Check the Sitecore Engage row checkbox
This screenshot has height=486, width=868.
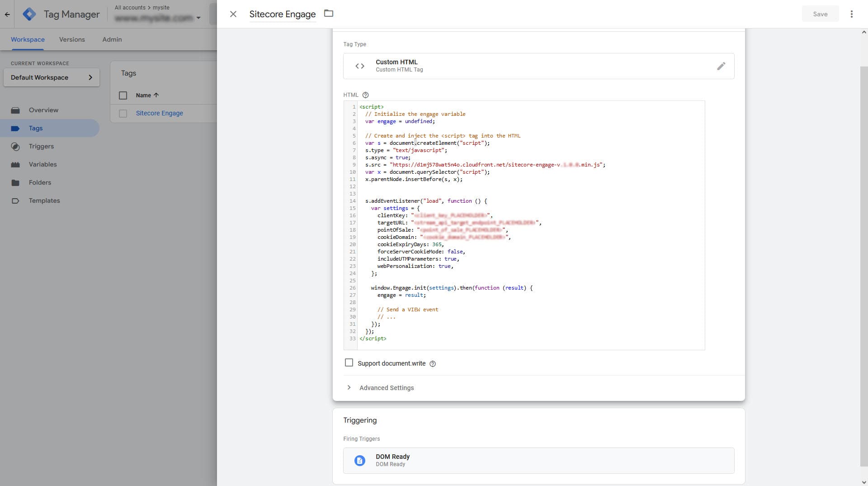pos(123,114)
